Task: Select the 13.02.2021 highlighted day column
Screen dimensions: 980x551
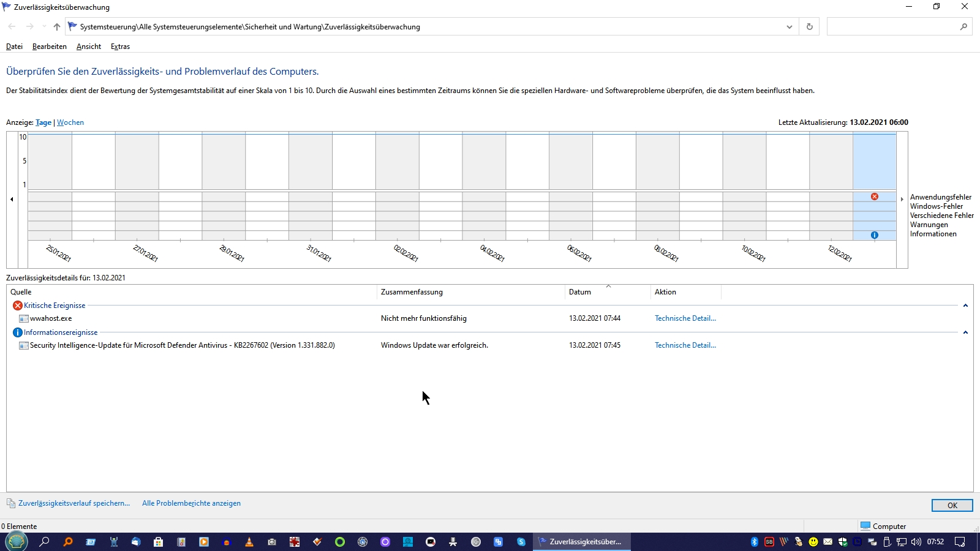Action: click(875, 186)
